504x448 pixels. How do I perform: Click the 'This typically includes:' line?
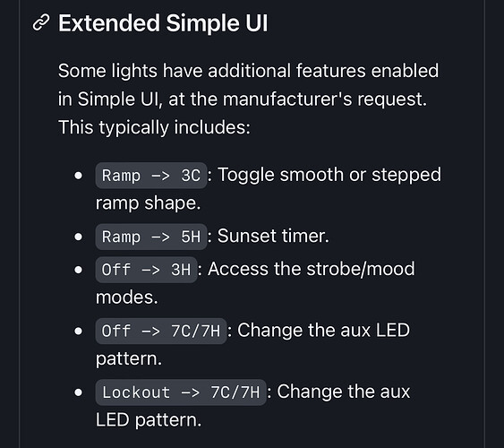pyautogui.click(x=154, y=127)
